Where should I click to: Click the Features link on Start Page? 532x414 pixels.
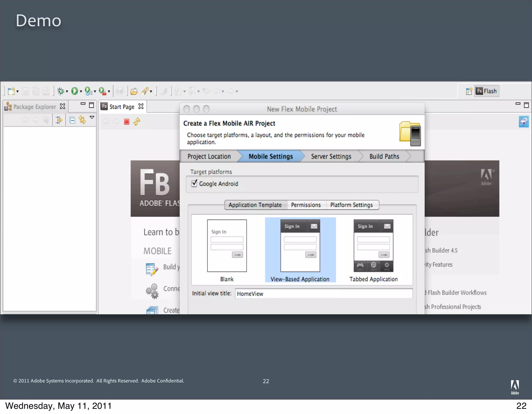439,265
